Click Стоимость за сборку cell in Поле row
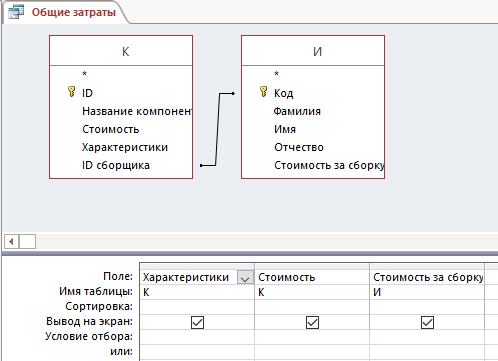 tap(427, 277)
